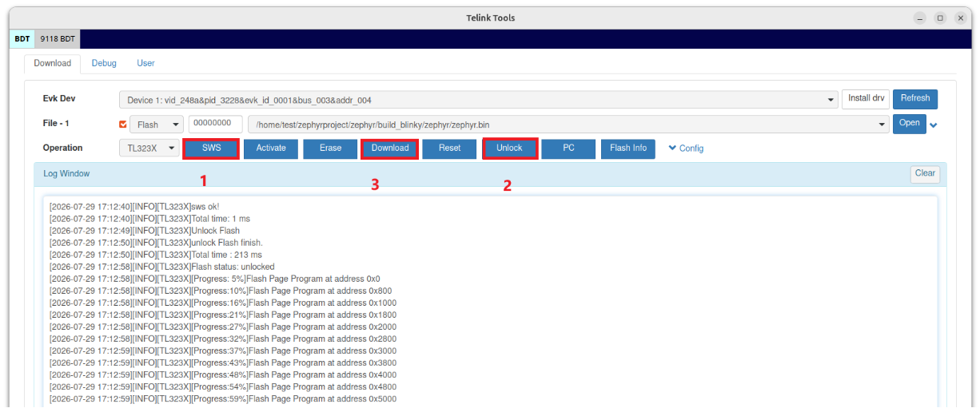Click the PC button
The image size is (980, 408).
(568, 149)
